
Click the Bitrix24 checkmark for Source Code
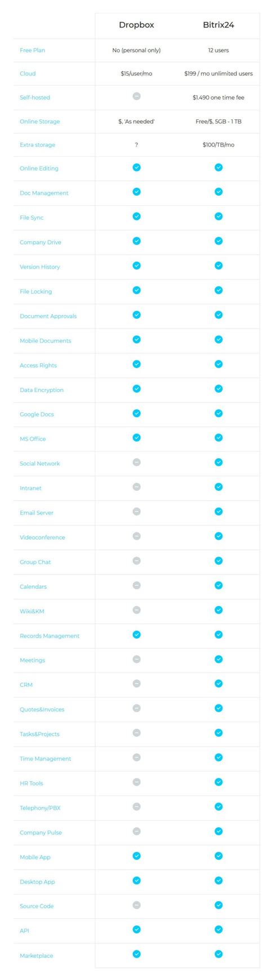(219, 905)
